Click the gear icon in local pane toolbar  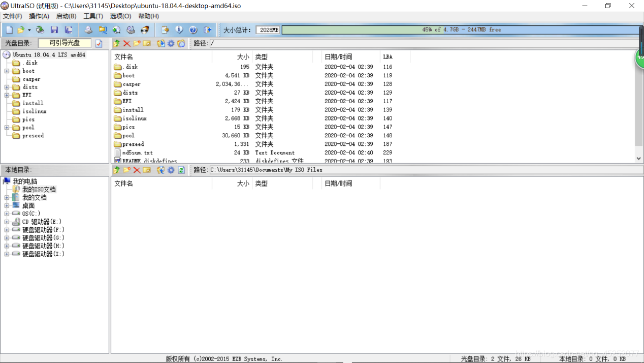tap(171, 170)
